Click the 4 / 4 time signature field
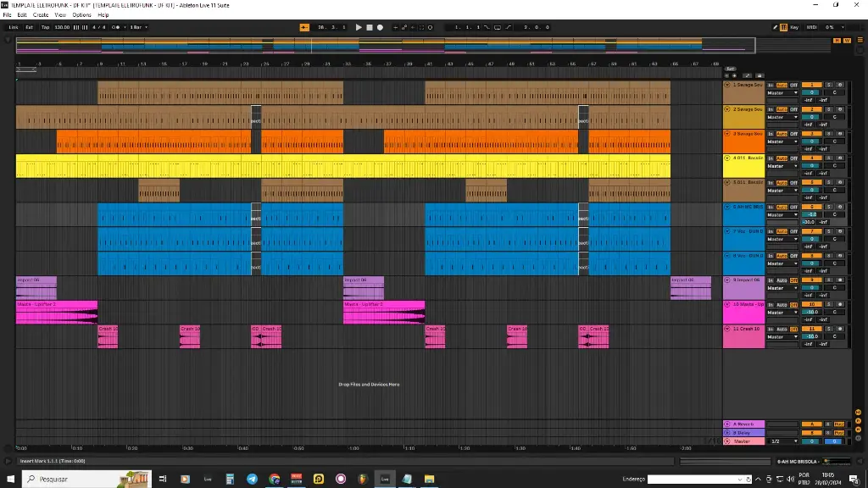This screenshot has width=868, height=488. pos(99,27)
